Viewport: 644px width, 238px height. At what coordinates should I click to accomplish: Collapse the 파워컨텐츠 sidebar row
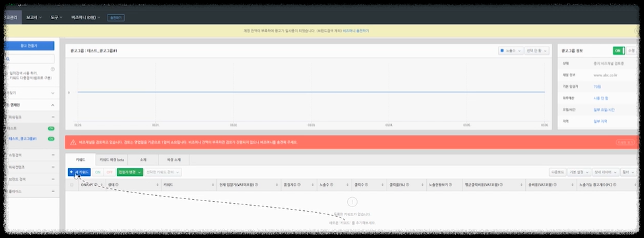point(53,167)
